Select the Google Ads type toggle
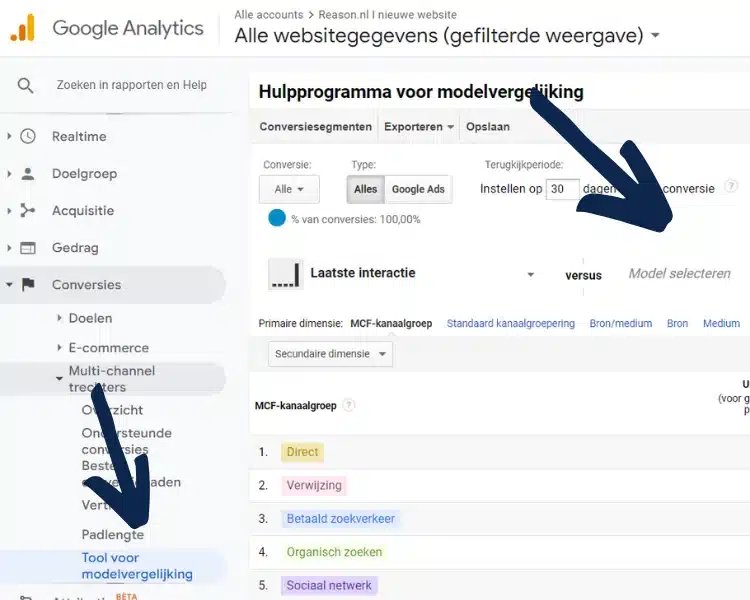Screen dimensions: 750x600 pos(419,189)
